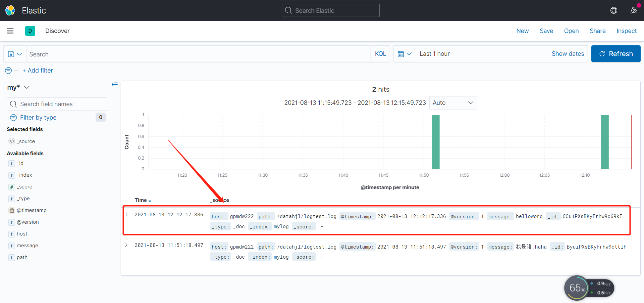Click the filter options circle icon
The image size is (644, 303).
coord(8,71)
